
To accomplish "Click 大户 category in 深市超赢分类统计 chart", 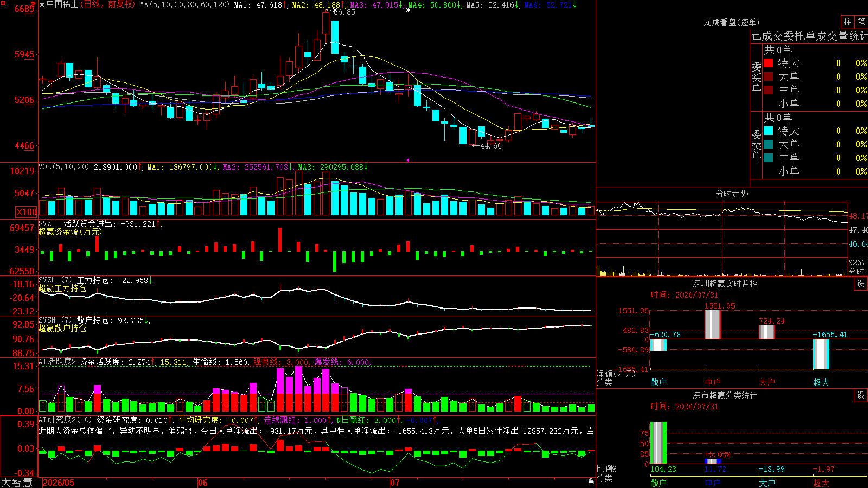I will click(767, 483).
